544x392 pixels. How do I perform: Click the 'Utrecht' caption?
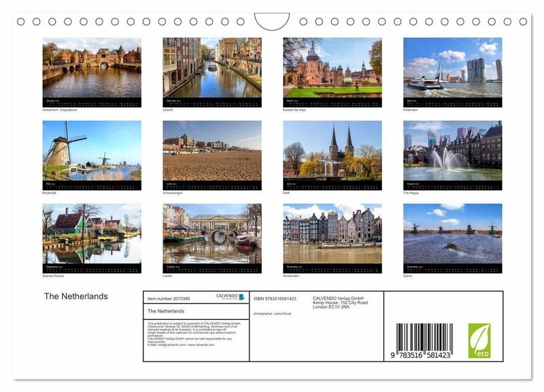167,110
